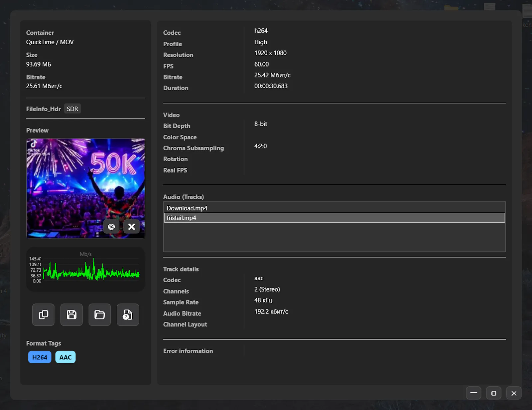This screenshot has height=410, width=532.
Task: Open a file with the folder icon
Action: point(100,314)
